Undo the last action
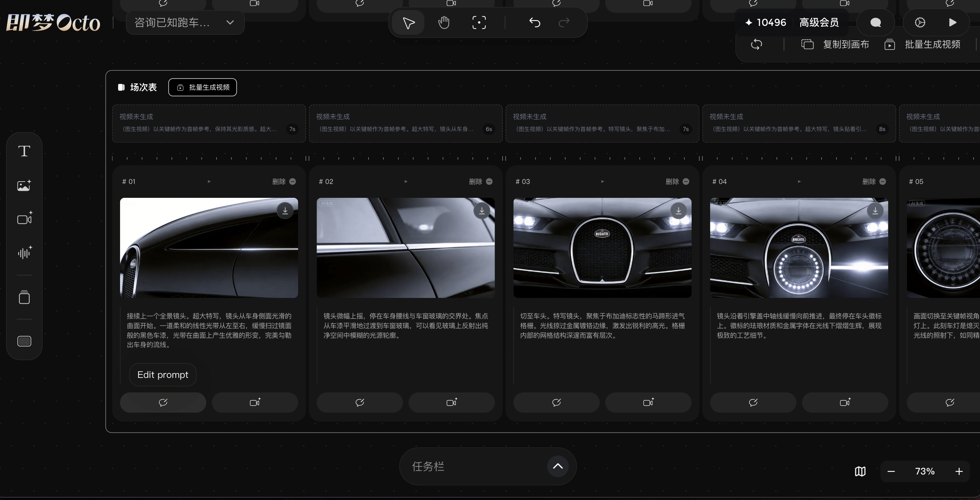This screenshot has width=980, height=500. [535, 22]
